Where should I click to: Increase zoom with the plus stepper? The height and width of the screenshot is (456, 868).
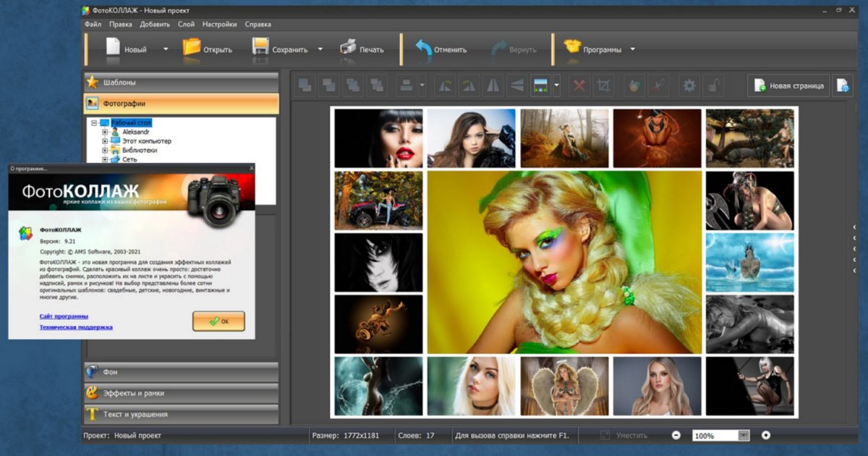coord(766,435)
